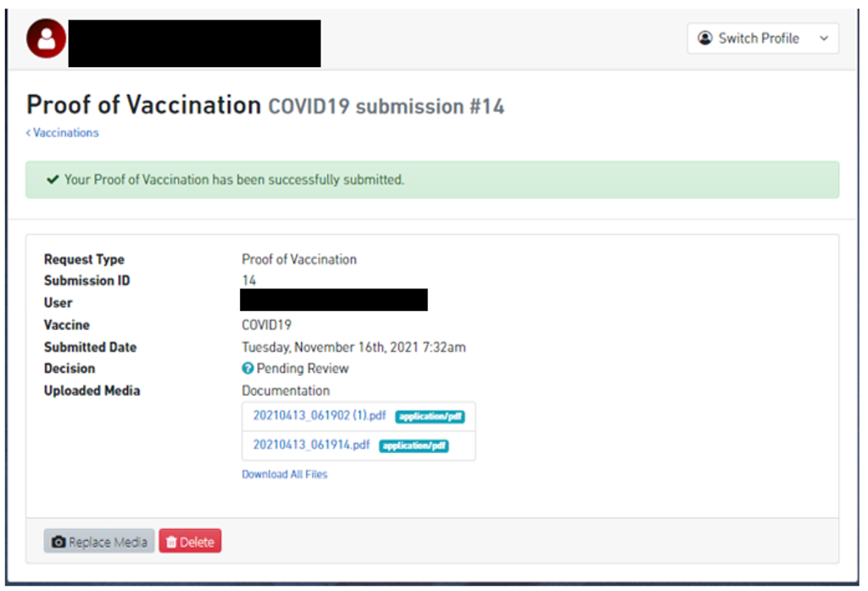Click the person icon inside Switch Profile
Viewport: 868px width, 591px height.
704,38
